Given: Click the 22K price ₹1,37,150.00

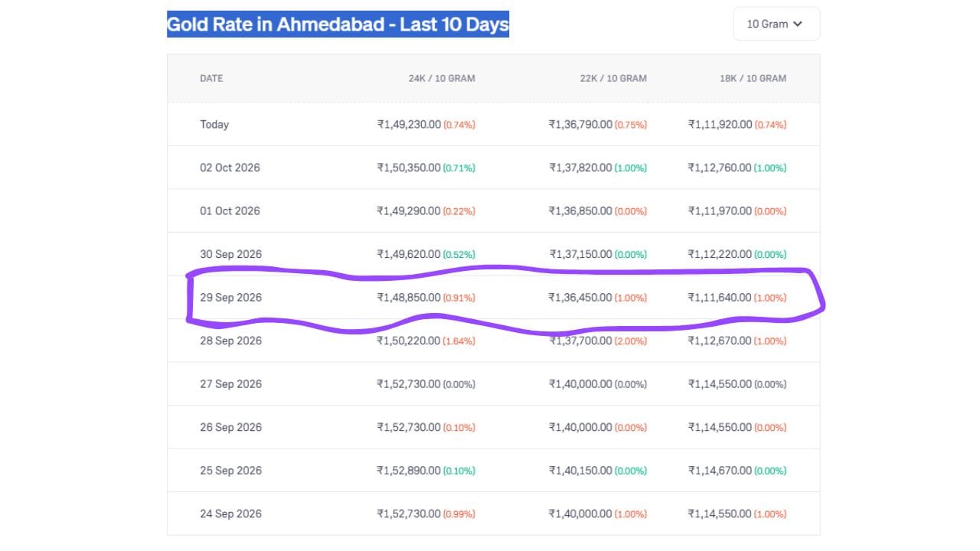Looking at the screenshot, I should click(581, 254).
